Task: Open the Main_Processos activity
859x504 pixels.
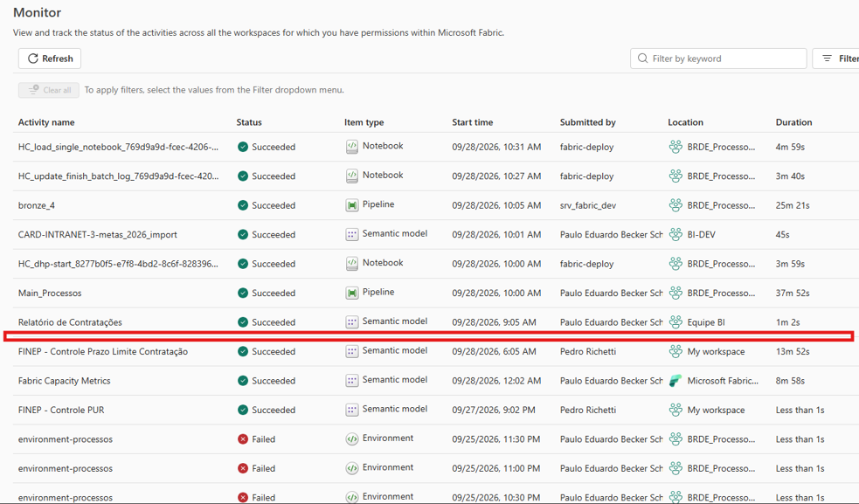Action: point(50,293)
